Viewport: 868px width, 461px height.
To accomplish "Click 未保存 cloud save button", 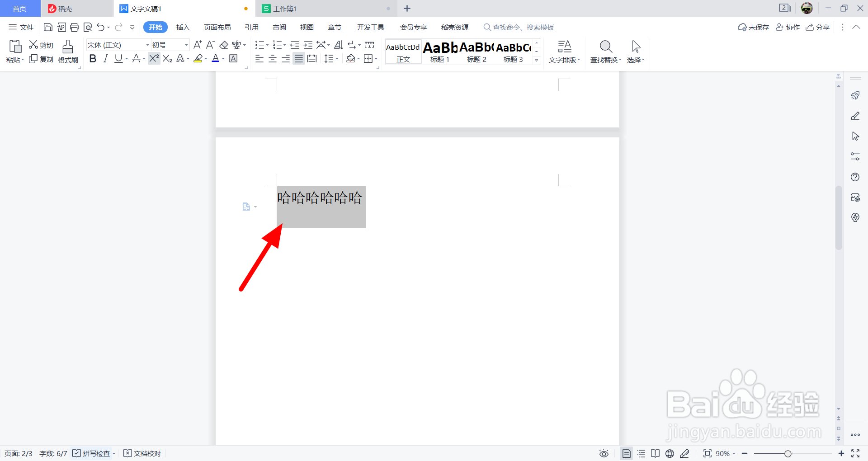I will 753,28.
